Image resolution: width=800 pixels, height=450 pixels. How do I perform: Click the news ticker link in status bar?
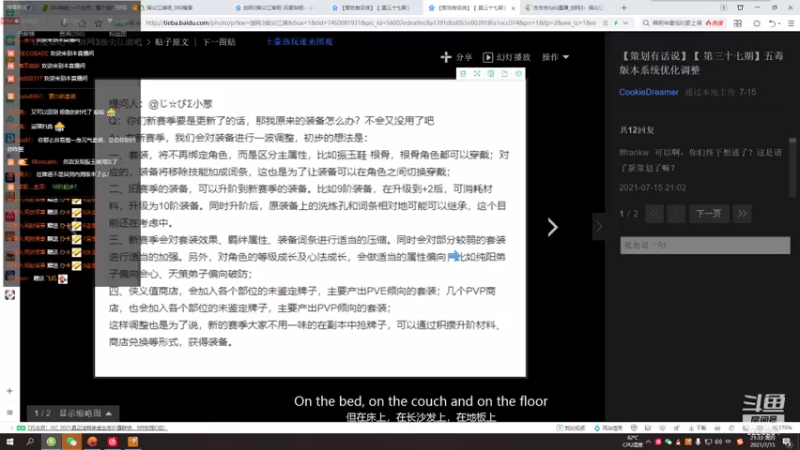(x=96, y=428)
